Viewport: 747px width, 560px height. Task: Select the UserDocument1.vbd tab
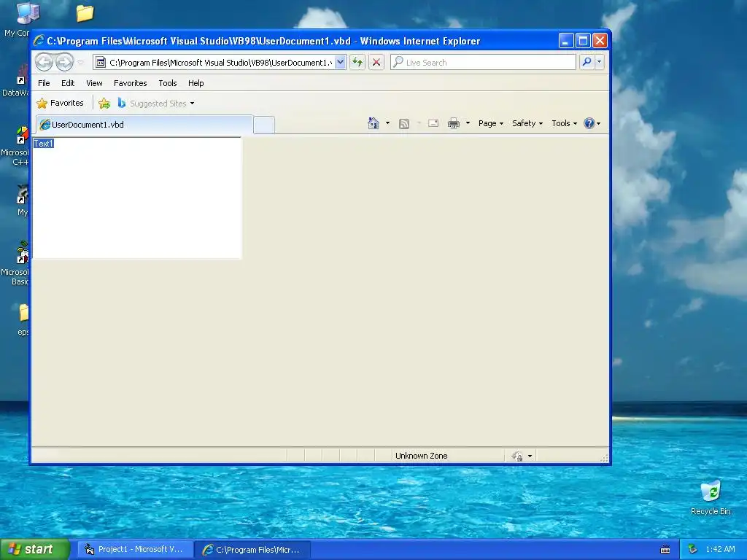click(144, 124)
